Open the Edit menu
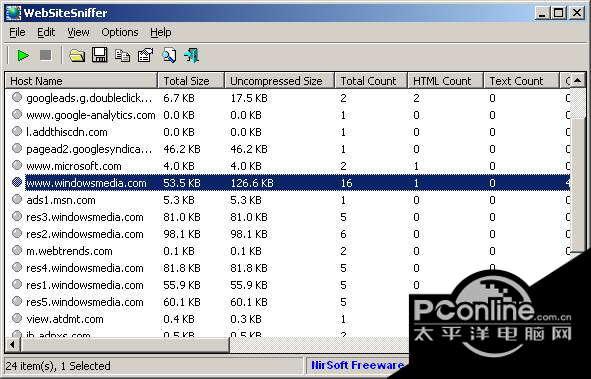The width and height of the screenshot is (591, 379). (x=46, y=32)
